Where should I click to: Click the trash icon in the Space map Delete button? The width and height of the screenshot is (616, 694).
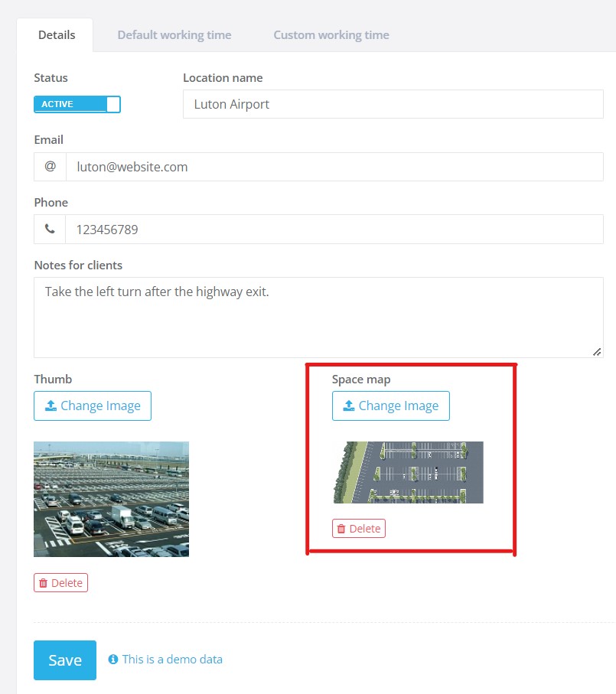click(x=341, y=529)
